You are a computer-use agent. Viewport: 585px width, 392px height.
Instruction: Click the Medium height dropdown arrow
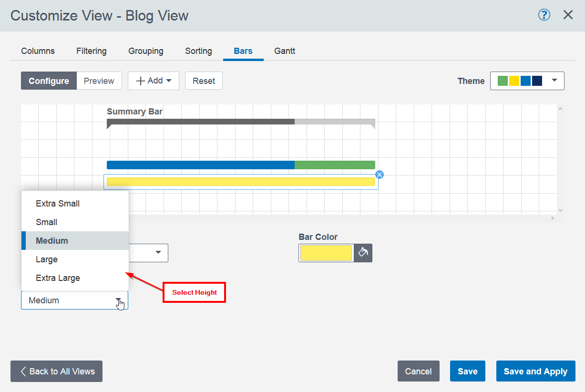pos(118,300)
